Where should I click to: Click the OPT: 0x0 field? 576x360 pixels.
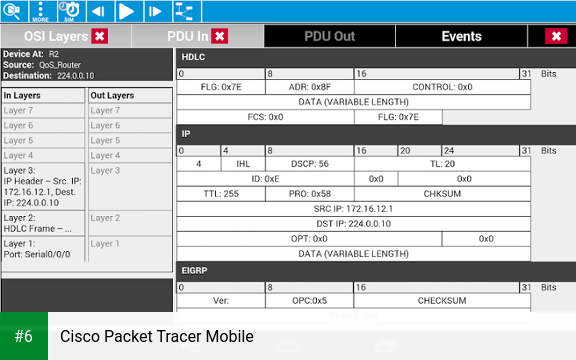pyautogui.click(x=309, y=239)
